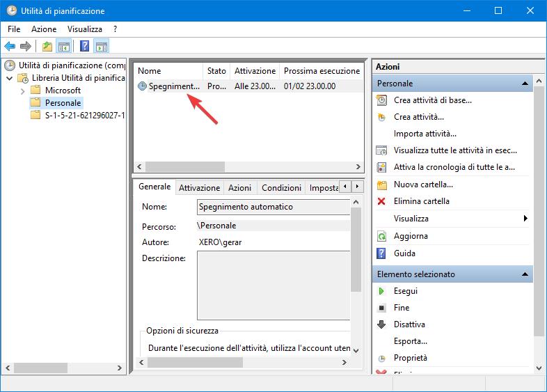
Task: Click the Crea attività di base icon
Action: click(x=381, y=100)
